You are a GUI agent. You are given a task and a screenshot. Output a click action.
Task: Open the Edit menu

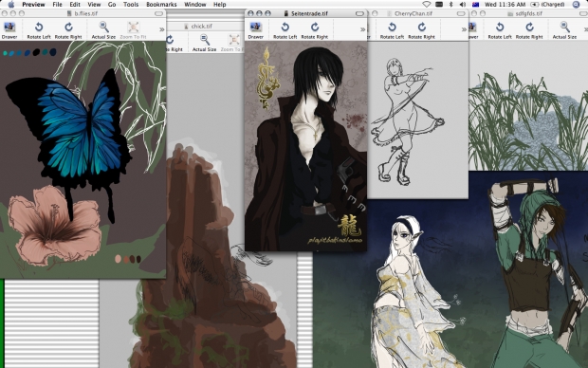click(x=75, y=5)
